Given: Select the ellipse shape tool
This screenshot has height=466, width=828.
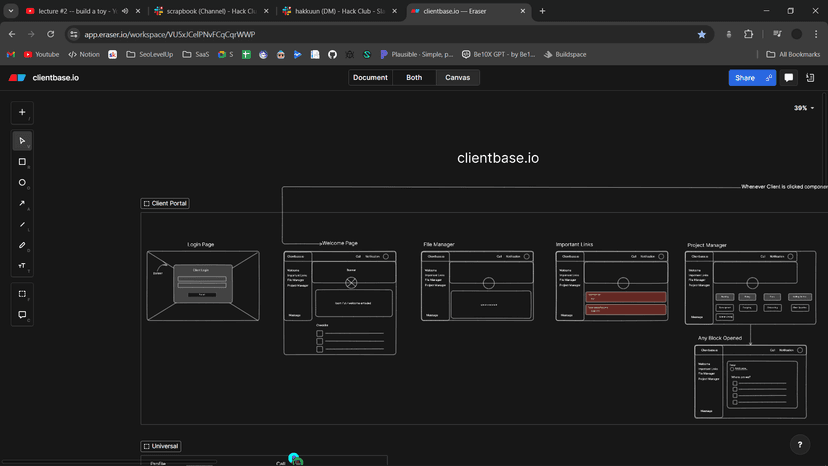Looking at the screenshot, I should point(22,183).
